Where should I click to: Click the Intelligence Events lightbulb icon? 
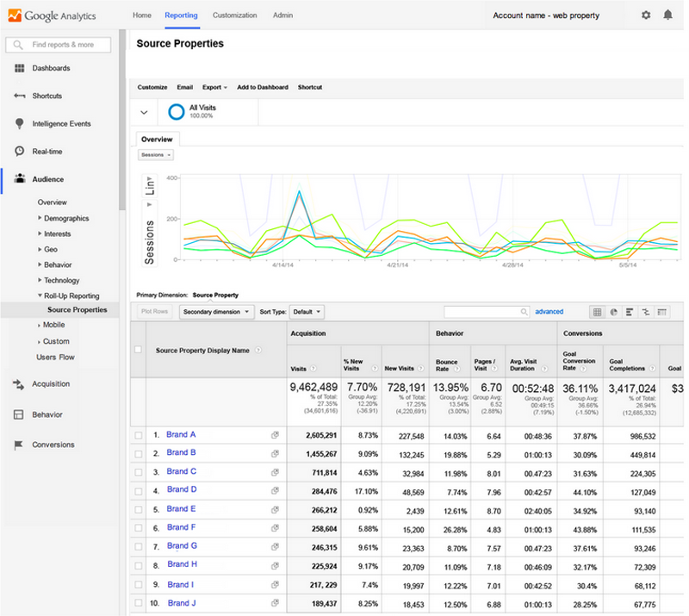[x=19, y=124]
